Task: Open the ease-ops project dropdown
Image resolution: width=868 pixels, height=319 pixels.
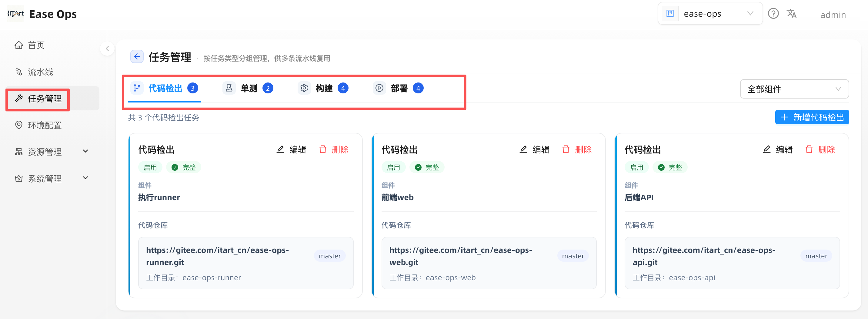Action: (710, 14)
